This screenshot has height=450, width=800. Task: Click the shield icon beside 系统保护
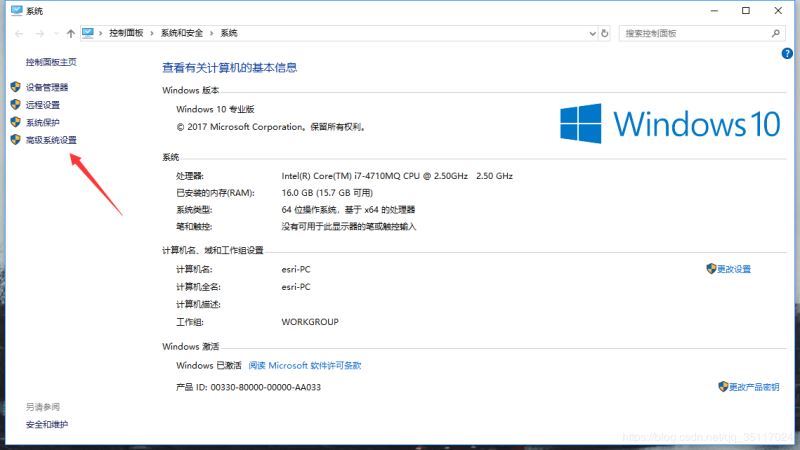click(x=15, y=122)
